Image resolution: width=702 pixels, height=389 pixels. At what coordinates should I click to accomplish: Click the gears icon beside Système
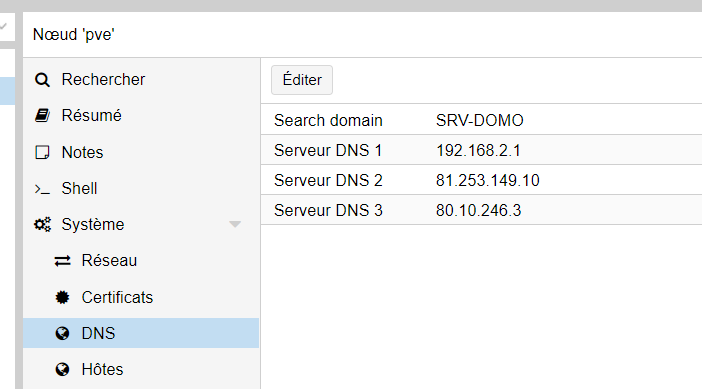[43, 224]
